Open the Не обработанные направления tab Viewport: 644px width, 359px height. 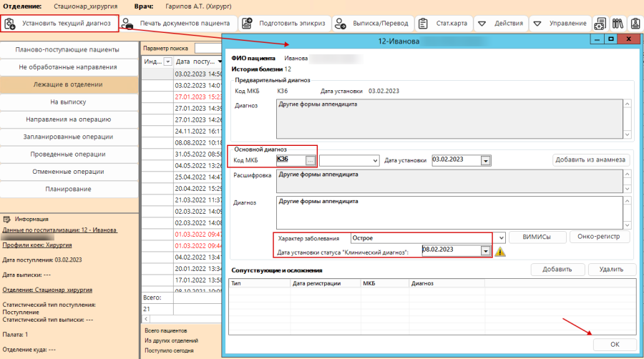67,67
